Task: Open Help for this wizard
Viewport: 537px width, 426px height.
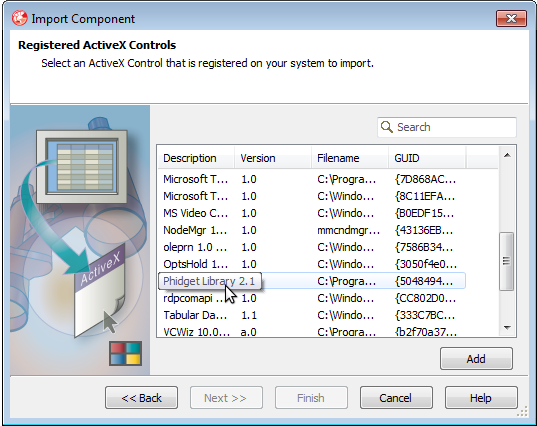Action: (x=481, y=398)
